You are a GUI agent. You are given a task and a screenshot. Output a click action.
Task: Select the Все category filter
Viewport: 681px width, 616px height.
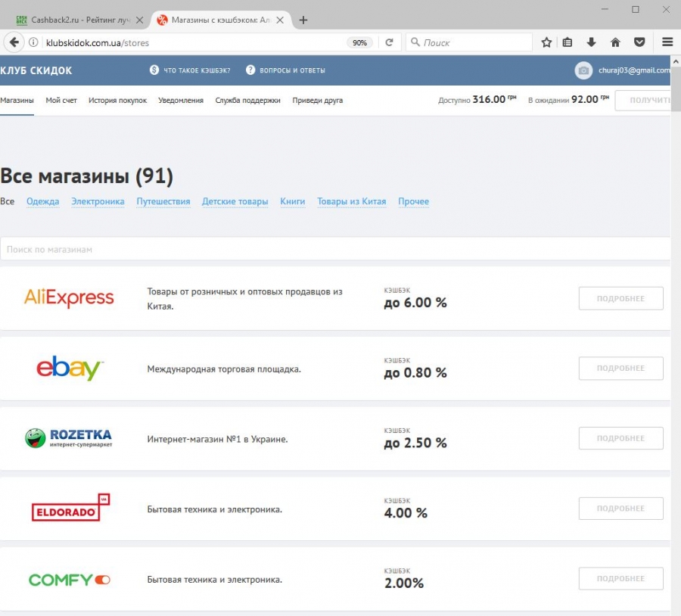[8, 201]
